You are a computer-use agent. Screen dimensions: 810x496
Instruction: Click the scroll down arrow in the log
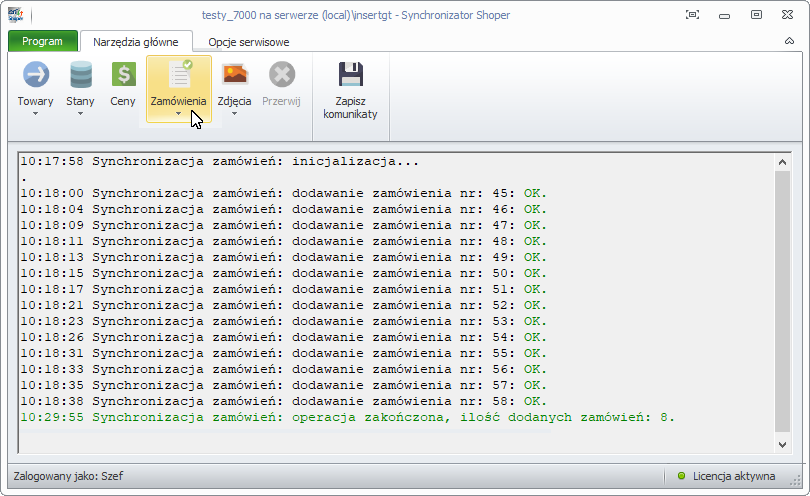(782, 444)
